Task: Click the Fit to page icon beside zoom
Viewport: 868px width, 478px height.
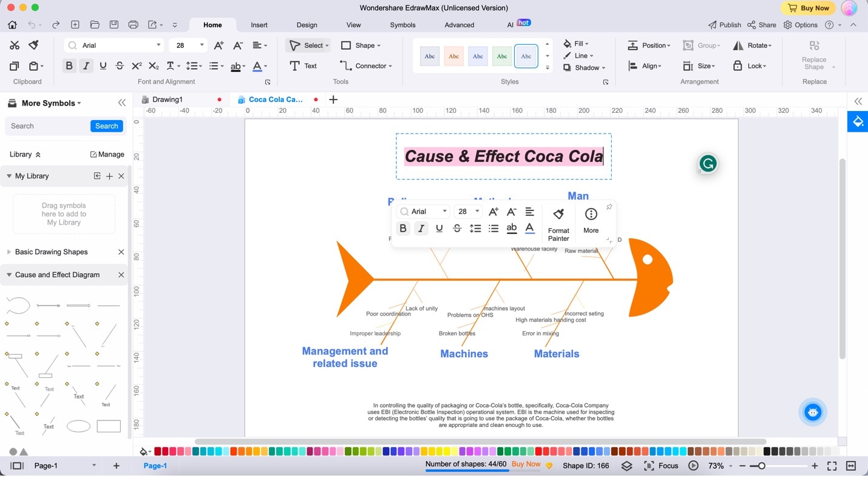Action: click(832, 465)
